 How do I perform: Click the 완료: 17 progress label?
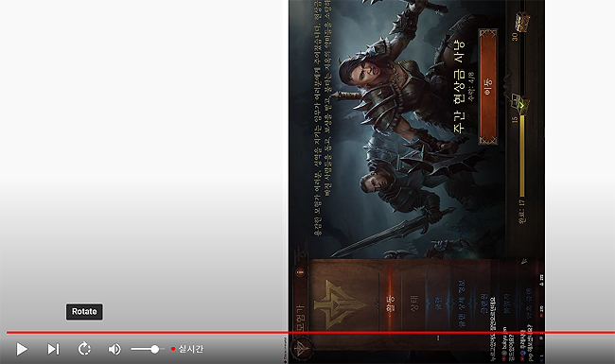[x=522, y=211]
